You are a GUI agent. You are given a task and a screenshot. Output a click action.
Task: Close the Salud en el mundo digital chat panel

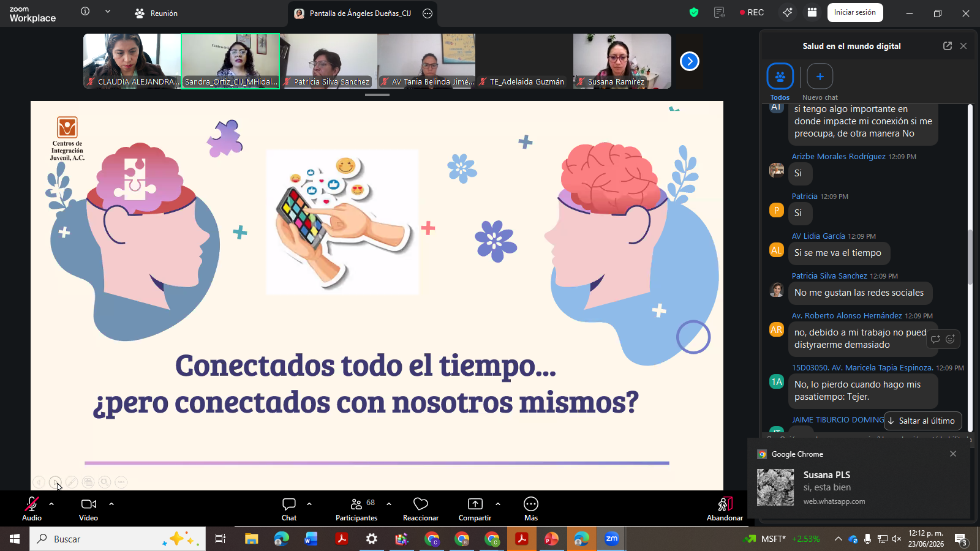pyautogui.click(x=963, y=46)
